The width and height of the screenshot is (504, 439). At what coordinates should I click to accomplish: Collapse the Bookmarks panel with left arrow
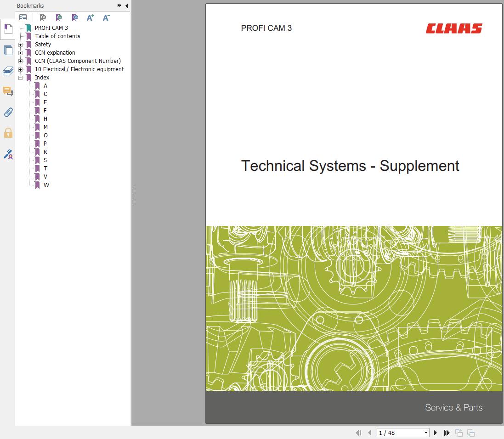pos(127,6)
